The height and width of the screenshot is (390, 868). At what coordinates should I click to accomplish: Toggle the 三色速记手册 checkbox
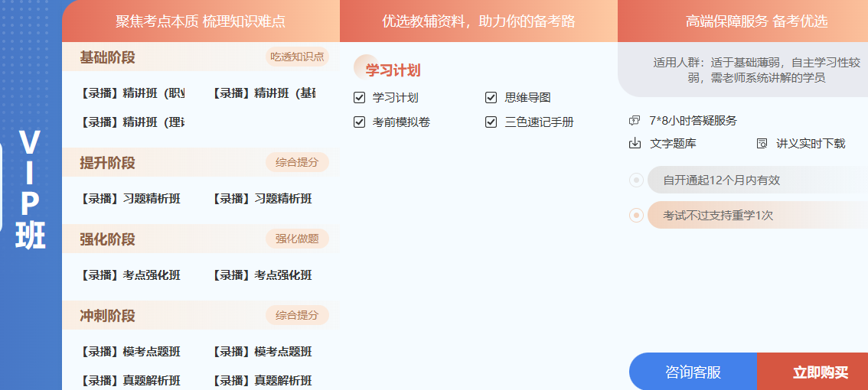[491, 122]
